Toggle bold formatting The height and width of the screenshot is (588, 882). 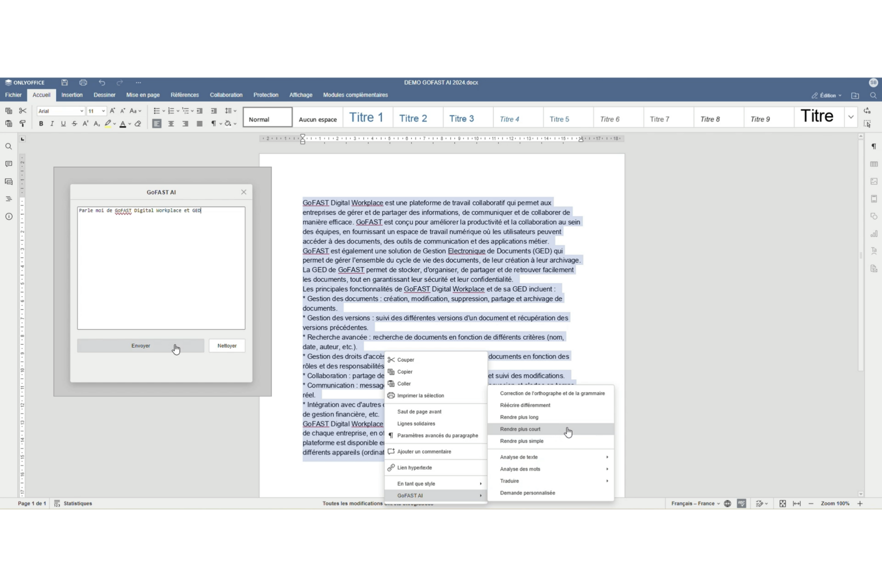point(41,123)
